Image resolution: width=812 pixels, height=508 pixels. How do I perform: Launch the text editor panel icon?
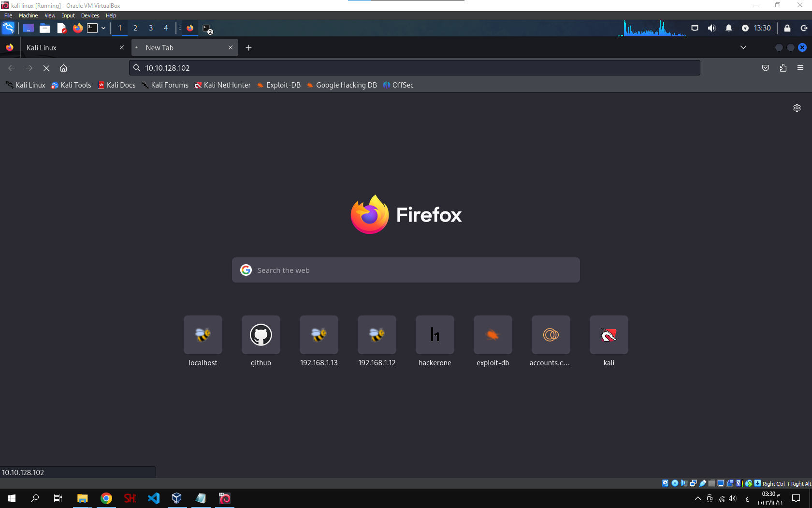[61, 28]
